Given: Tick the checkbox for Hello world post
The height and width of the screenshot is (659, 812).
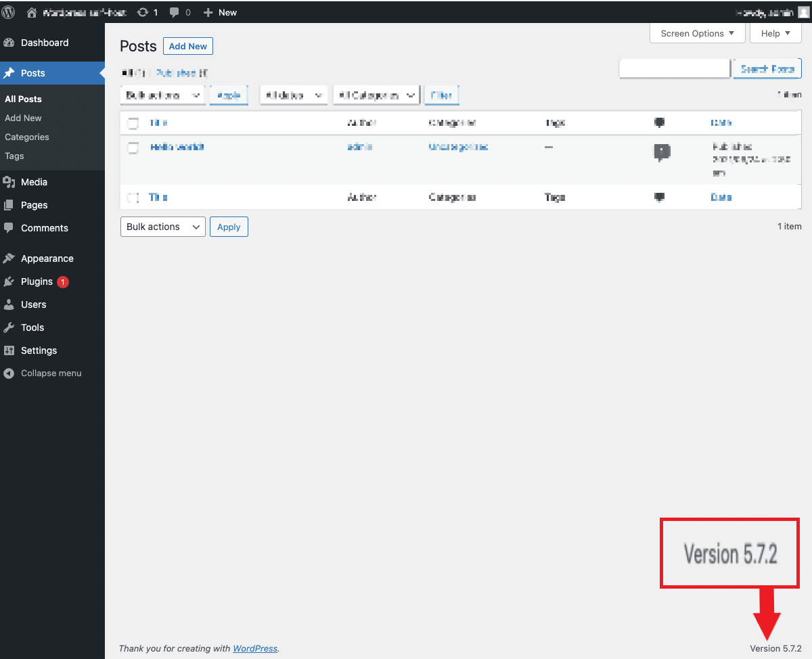Looking at the screenshot, I should [133, 147].
